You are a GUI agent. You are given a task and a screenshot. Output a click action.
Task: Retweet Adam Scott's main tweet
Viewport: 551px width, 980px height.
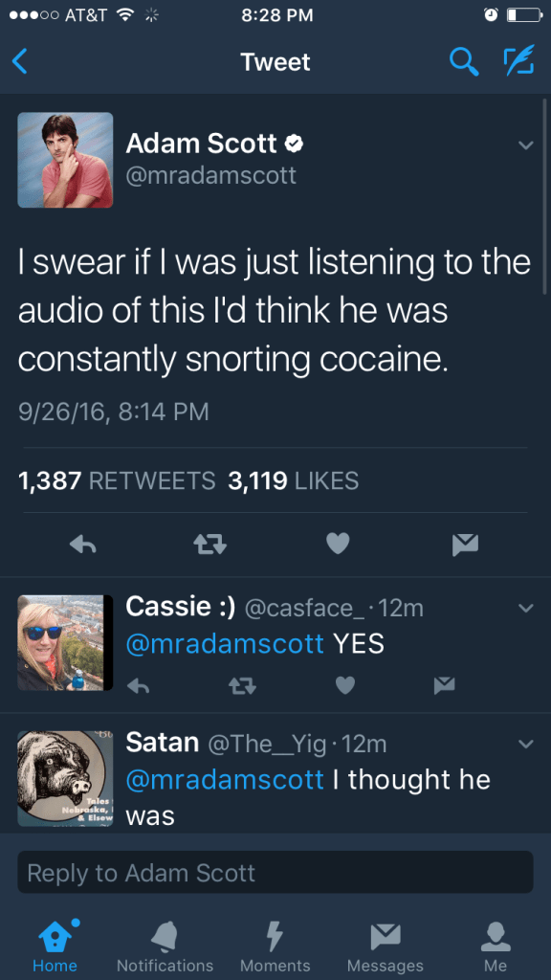pyautogui.click(x=209, y=545)
